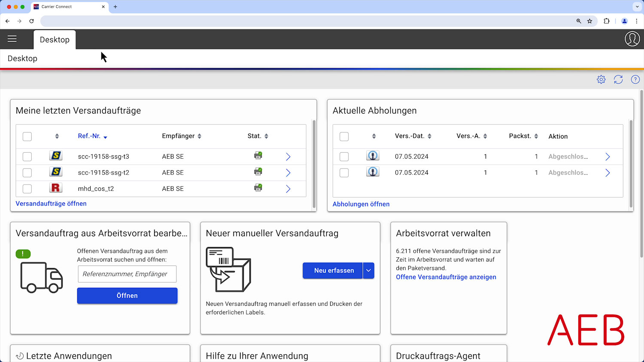Image resolution: width=644 pixels, height=362 pixels.
Task: Refresh the desktop using the reload icon
Action: [618, 79]
